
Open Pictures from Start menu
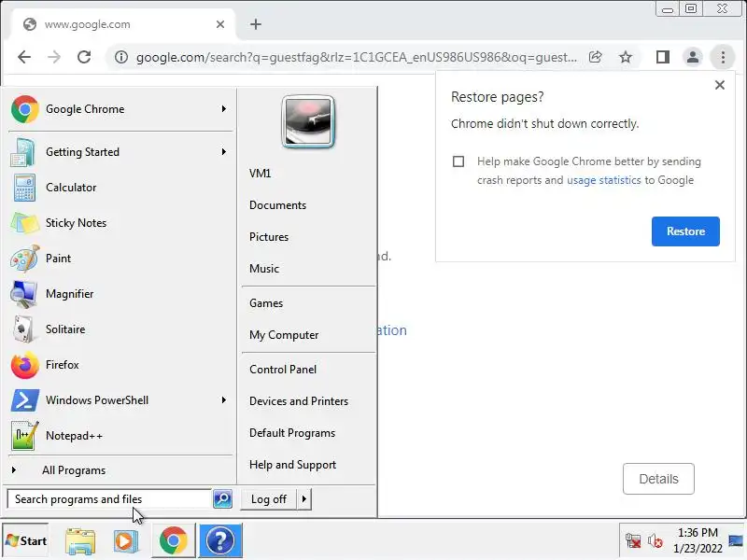269,237
